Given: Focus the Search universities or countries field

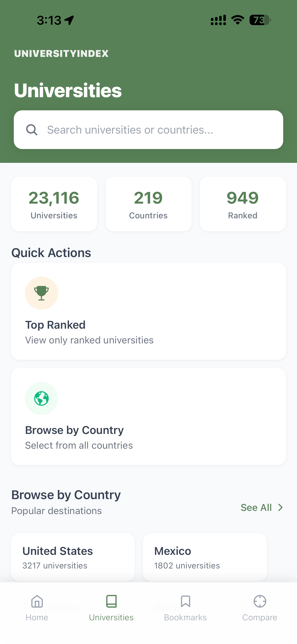Looking at the screenshot, I should 148,130.
